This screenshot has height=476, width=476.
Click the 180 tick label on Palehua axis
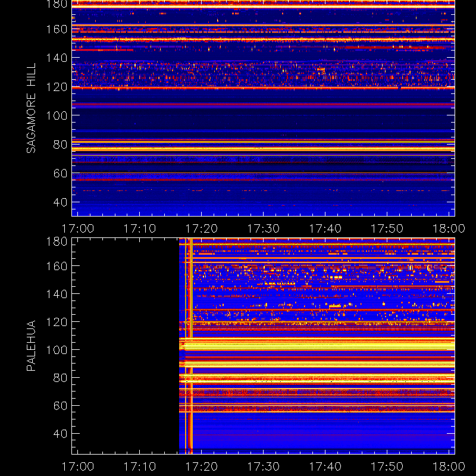(x=57, y=242)
